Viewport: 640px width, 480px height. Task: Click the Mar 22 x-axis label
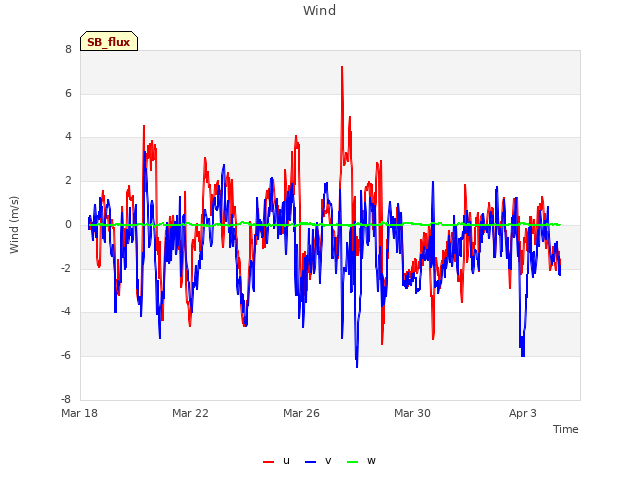coord(190,413)
